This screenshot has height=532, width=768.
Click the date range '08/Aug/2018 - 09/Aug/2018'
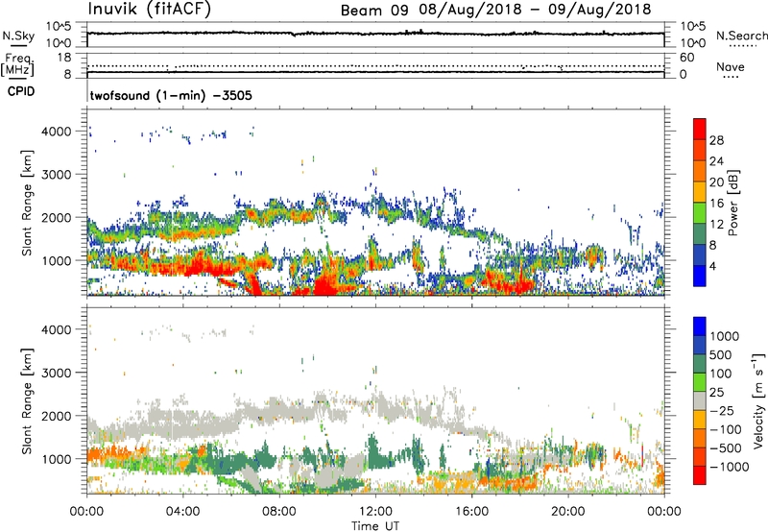535,10
